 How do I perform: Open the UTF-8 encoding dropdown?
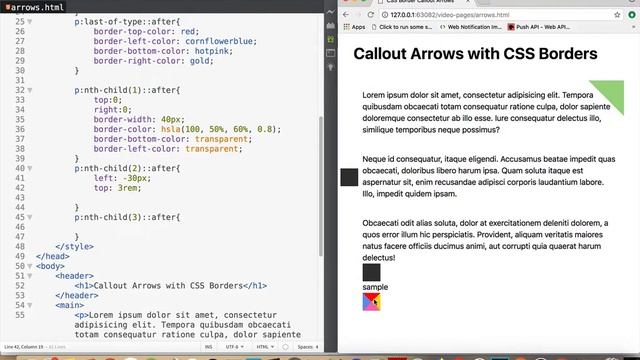235,347
